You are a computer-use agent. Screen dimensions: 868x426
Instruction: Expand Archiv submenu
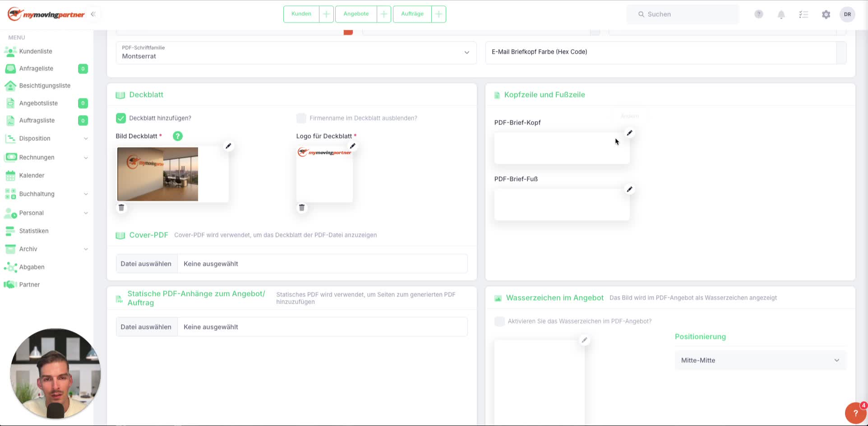point(86,249)
